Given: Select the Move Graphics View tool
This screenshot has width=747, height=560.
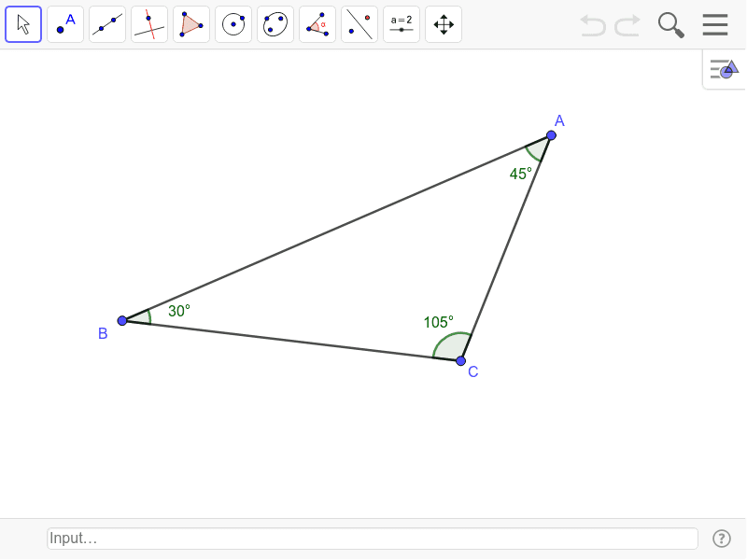Looking at the screenshot, I should [x=444, y=23].
